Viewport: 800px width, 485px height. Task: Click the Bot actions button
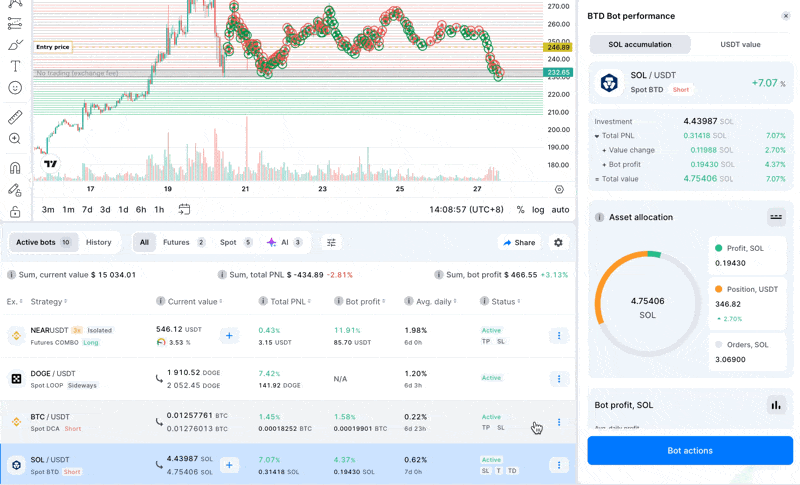point(689,451)
